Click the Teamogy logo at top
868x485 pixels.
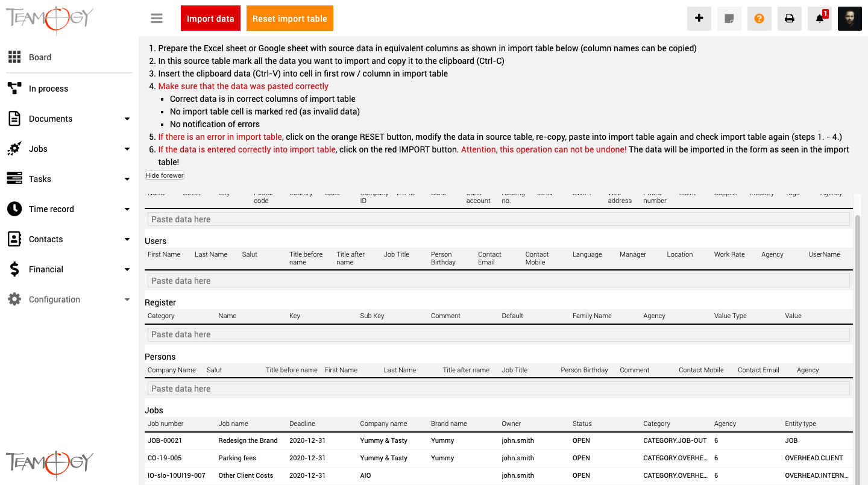tap(49, 20)
